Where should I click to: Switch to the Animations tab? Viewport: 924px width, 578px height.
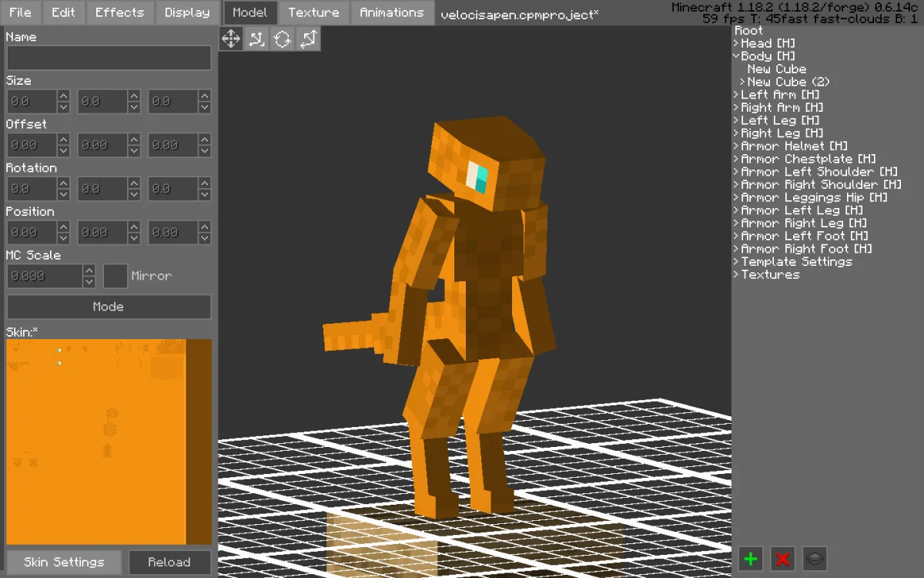[x=392, y=12]
